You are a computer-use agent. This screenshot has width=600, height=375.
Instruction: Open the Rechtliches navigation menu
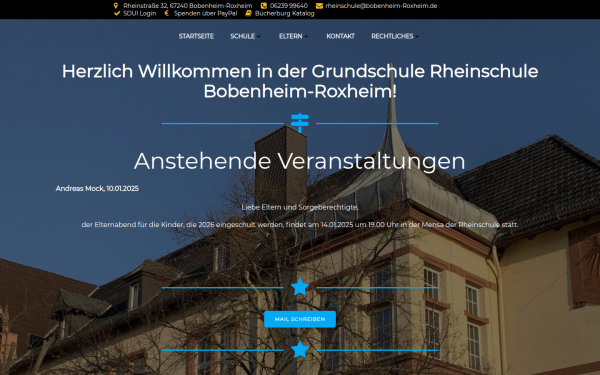[392, 36]
